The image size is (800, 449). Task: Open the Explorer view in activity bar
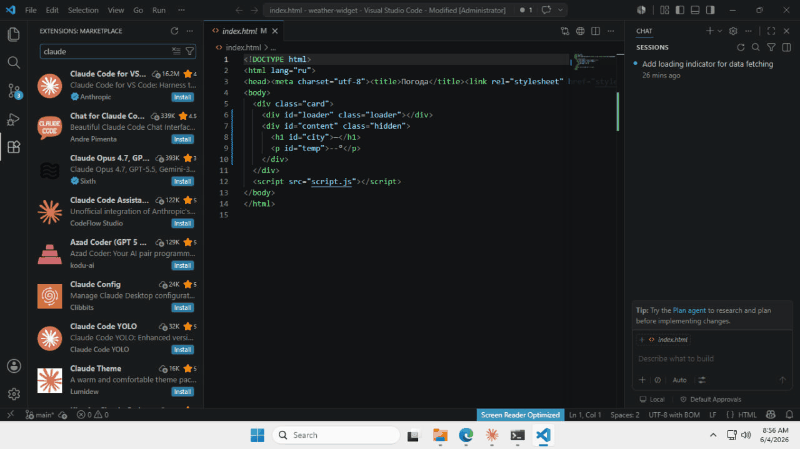[x=14, y=34]
